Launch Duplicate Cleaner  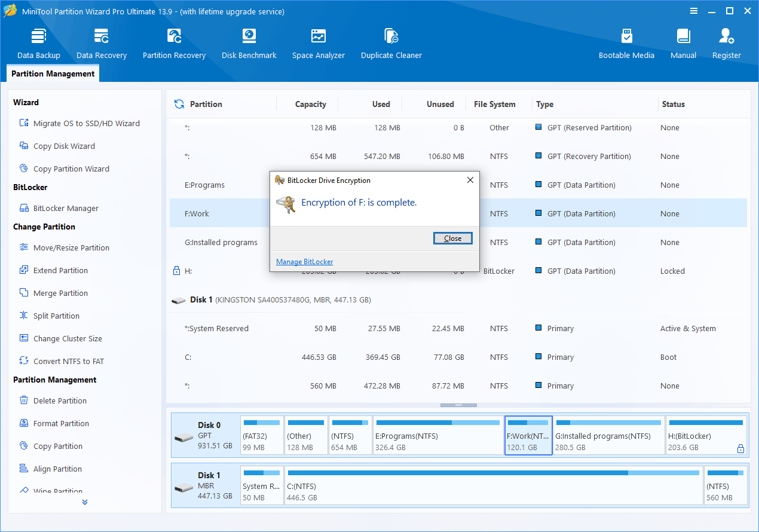tap(391, 44)
